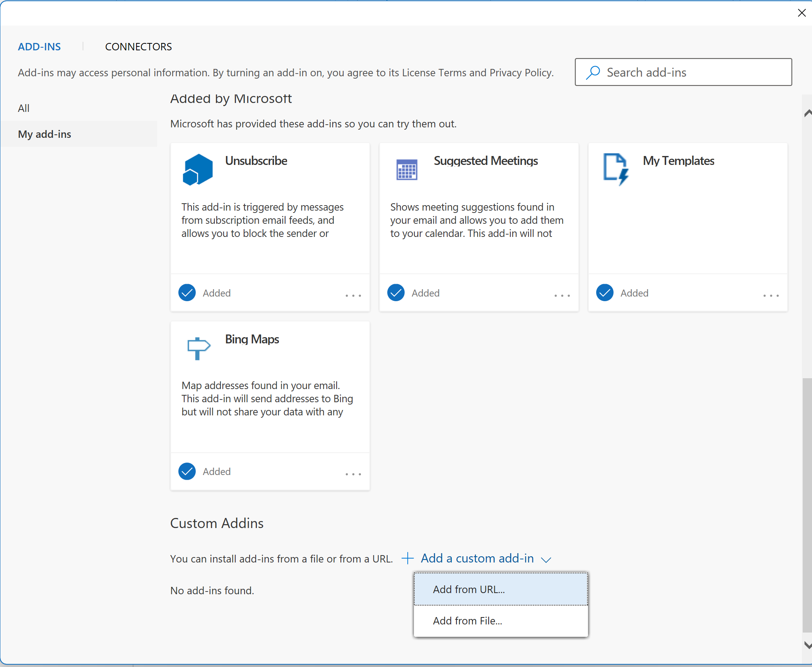Click the Suggested Meetings calendar icon
The height and width of the screenshot is (667, 812).
(407, 170)
